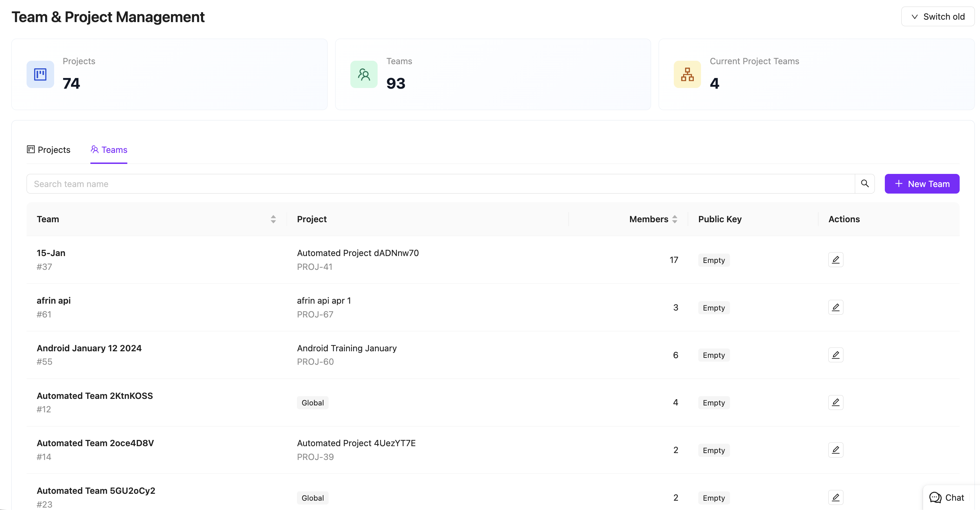Image resolution: width=980 pixels, height=510 pixels.
Task: Edit the 15-Jan team
Action: click(x=836, y=260)
